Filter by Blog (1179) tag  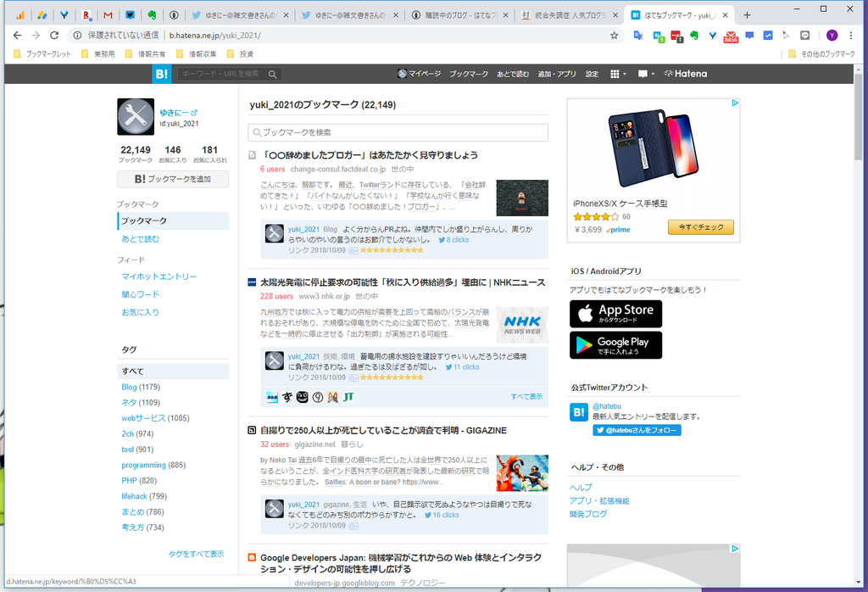tap(141, 387)
